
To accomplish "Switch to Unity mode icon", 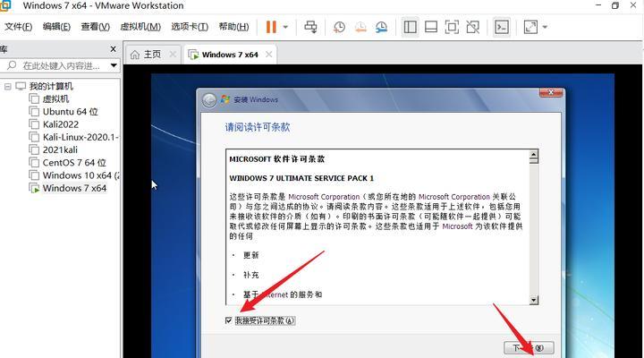I will pyautogui.click(x=473, y=27).
